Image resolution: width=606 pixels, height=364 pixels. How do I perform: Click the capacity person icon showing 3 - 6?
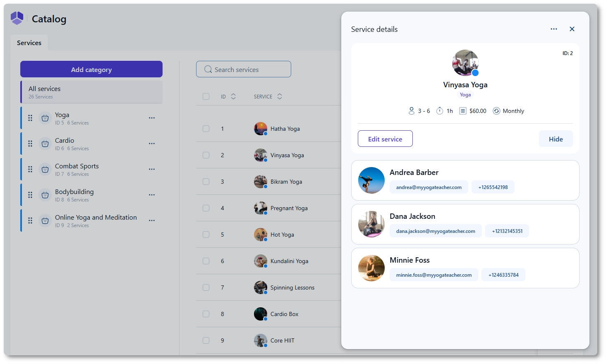click(411, 111)
